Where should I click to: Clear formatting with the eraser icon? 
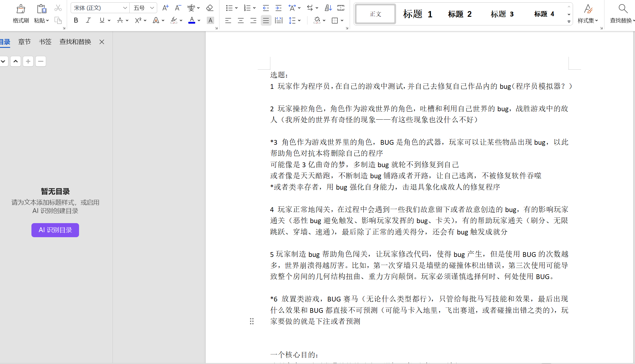tap(209, 8)
